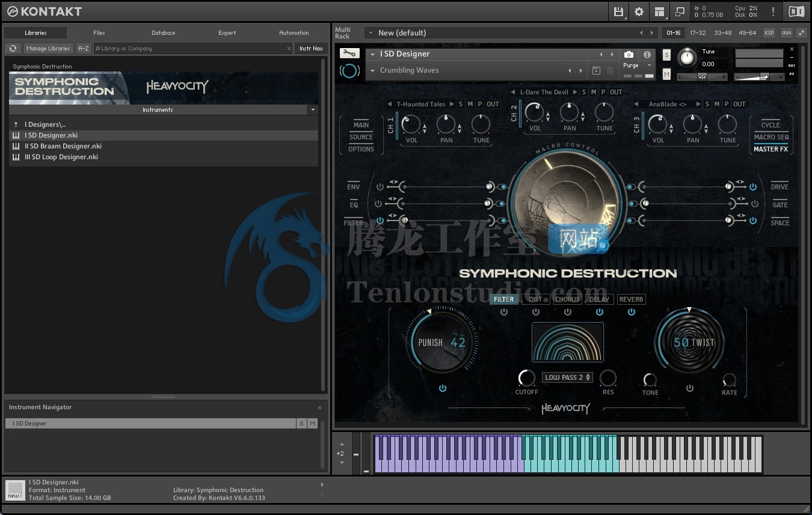The width and height of the screenshot is (812, 515).
Task: Select the CHORUS effect tab
Action: pyautogui.click(x=567, y=299)
